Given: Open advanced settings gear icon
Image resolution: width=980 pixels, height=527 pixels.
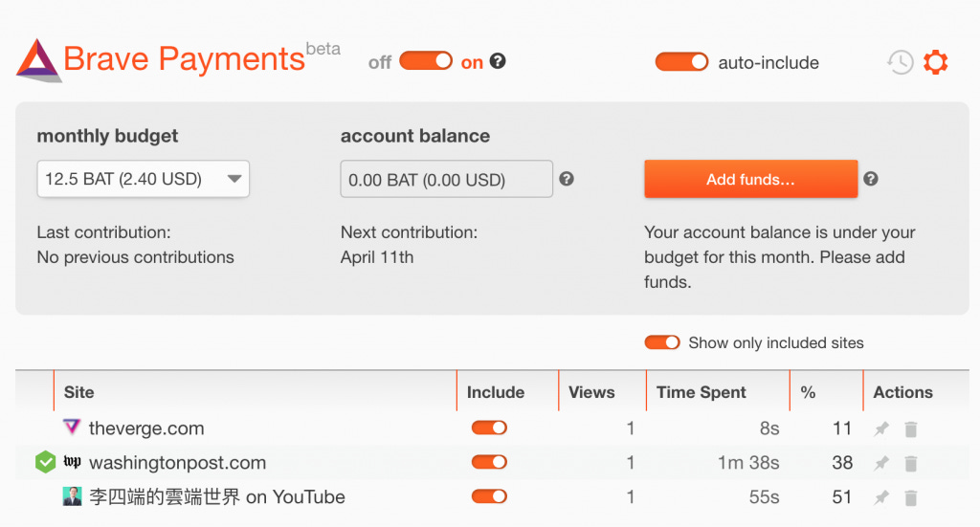Looking at the screenshot, I should pos(936,62).
